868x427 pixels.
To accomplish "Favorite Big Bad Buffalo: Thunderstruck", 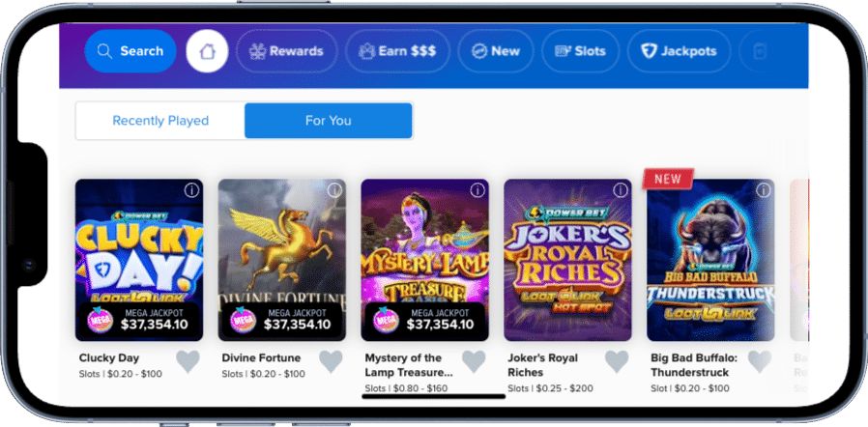I will (x=760, y=362).
